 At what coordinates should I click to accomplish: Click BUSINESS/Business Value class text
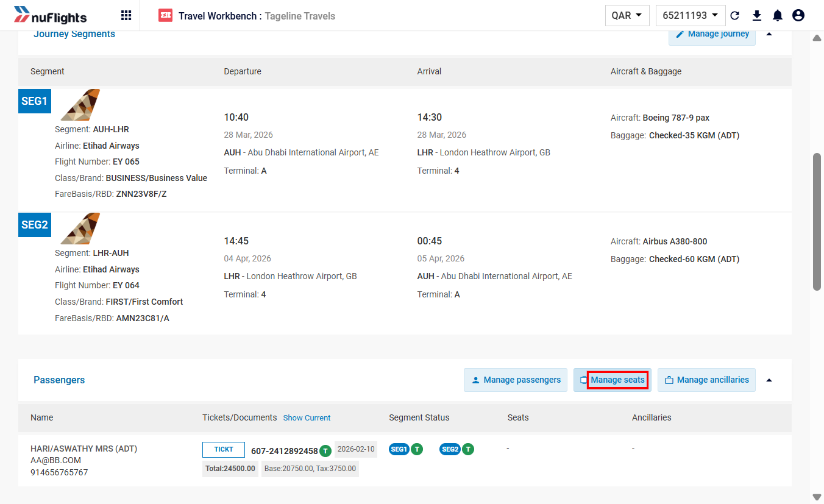click(157, 178)
